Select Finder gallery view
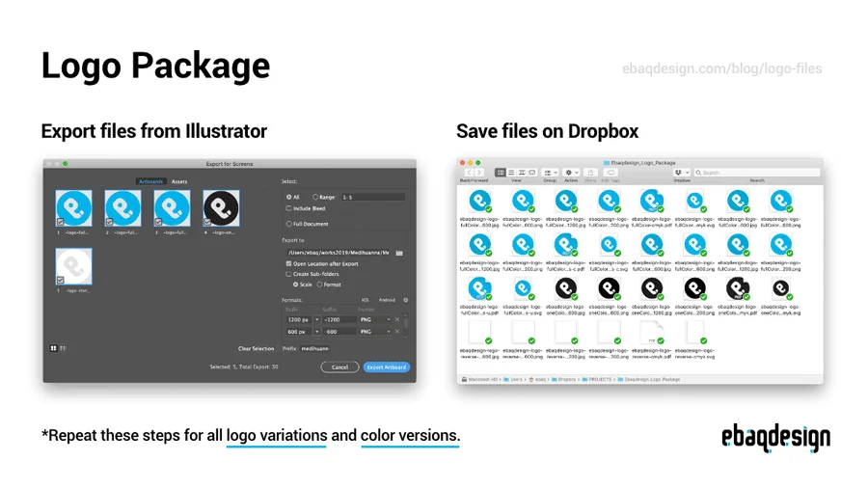Viewport: 868px width, 488px height. [x=532, y=173]
